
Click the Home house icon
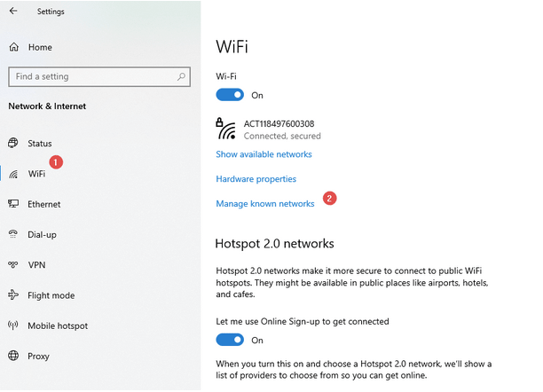tap(14, 47)
